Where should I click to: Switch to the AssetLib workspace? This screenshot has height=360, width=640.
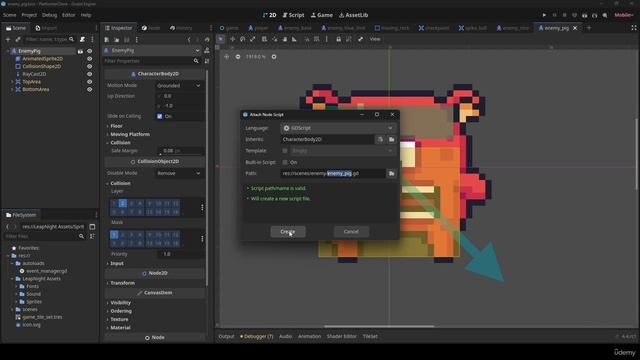pyautogui.click(x=353, y=15)
